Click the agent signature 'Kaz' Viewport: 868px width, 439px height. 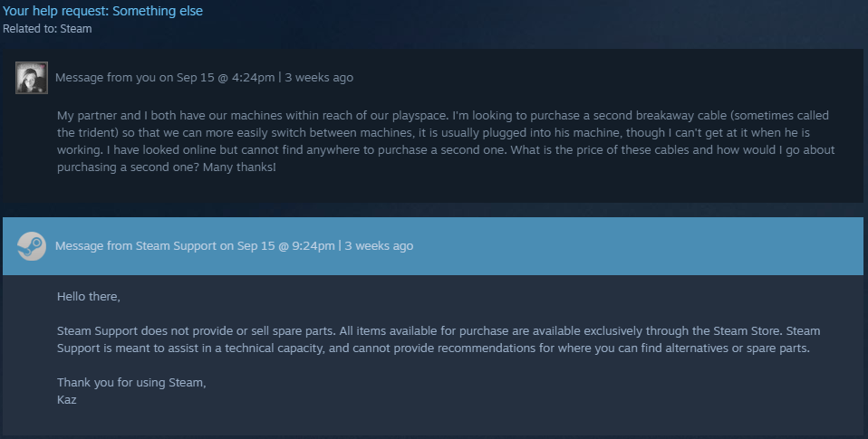(x=66, y=400)
